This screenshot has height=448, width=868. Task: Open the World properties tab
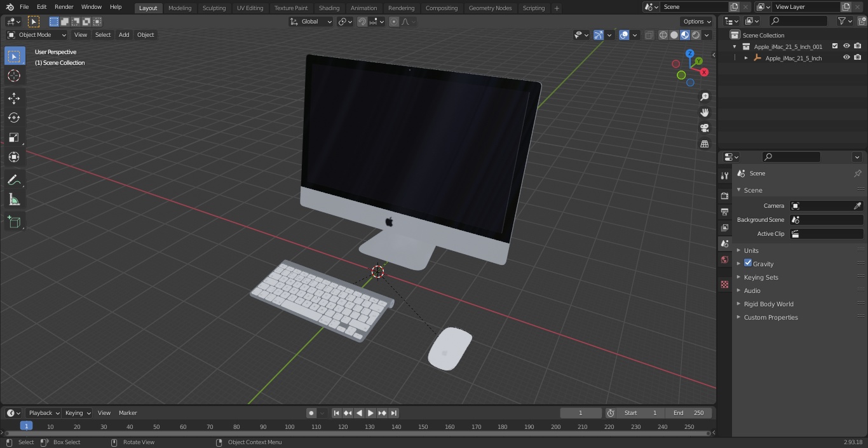pos(724,259)
